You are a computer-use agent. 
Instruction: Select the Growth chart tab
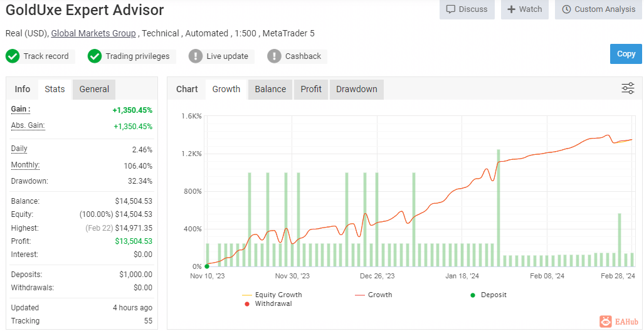[x=226, y=89]
